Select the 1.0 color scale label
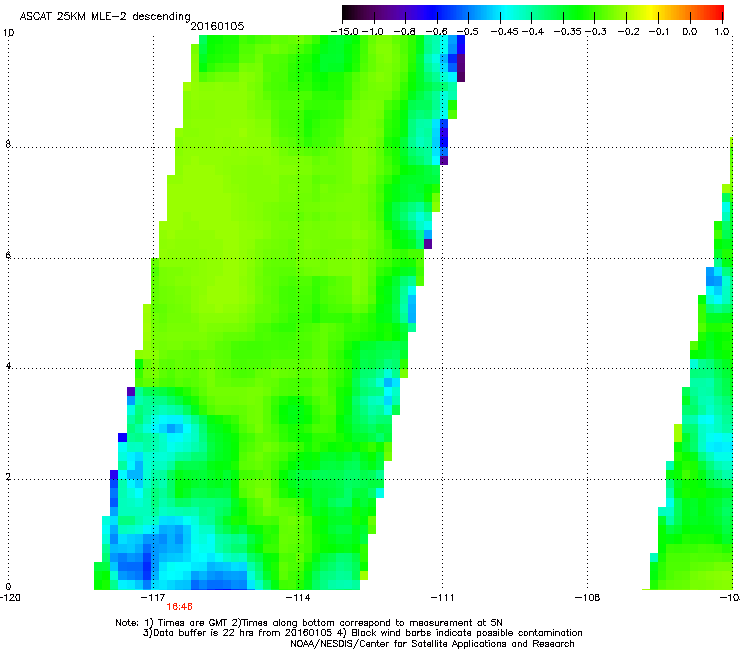The height and width of the screenshot is (650, 740). (722, 32)
